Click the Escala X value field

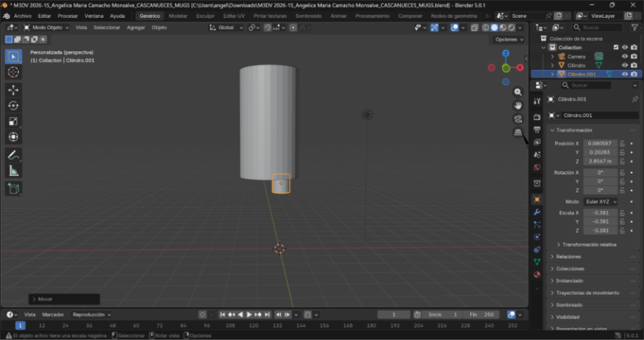[599, 212]
